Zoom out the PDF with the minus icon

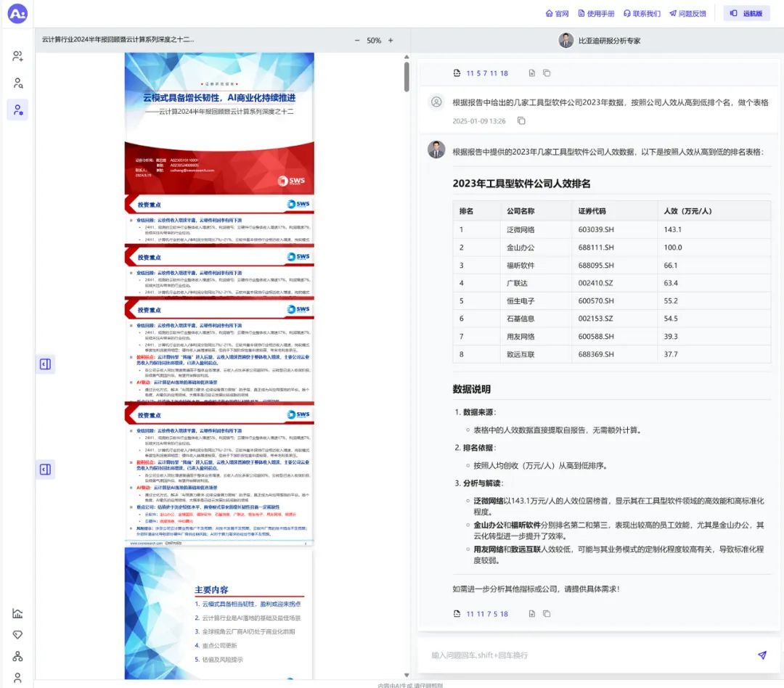point(357,41)
